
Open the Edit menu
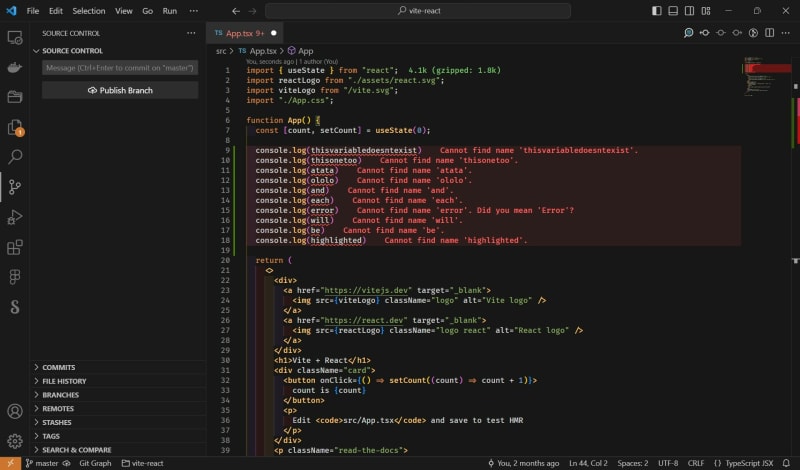pos(56,11)
